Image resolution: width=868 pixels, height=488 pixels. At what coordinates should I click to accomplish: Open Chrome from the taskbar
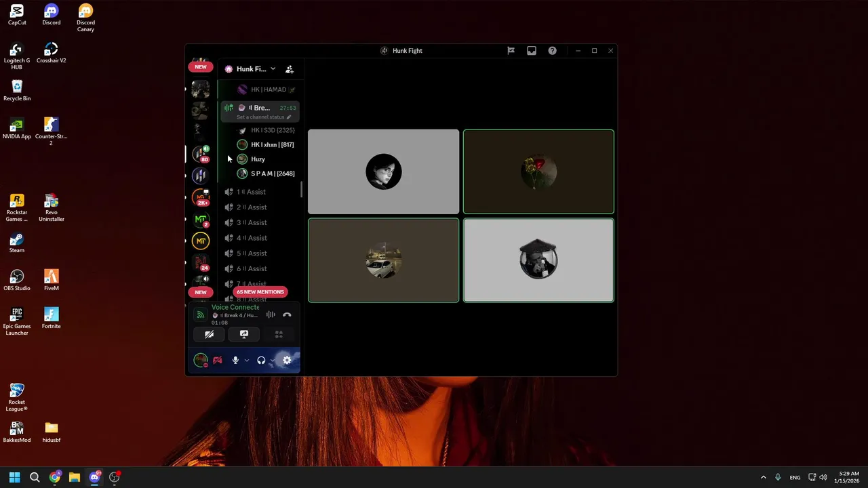click(55, 477)
